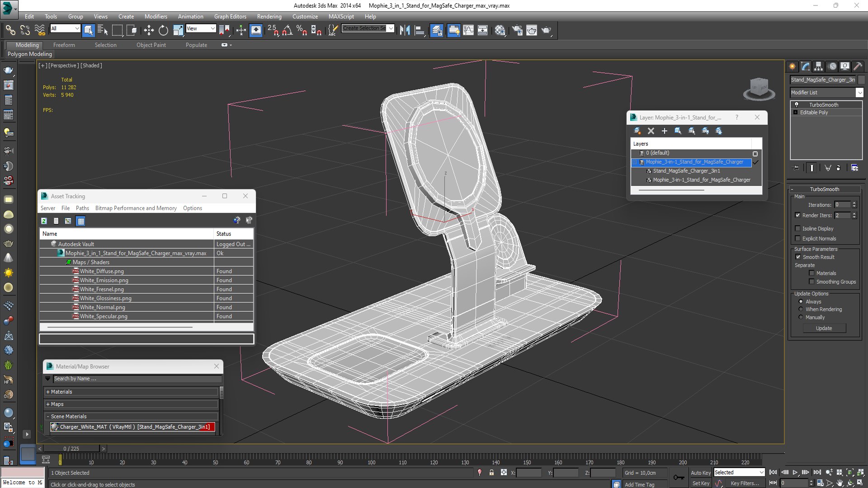Image resolution: width=868 pixels, height=488 pixels.
Task: Click the Key Filters button
Action: 745,483
